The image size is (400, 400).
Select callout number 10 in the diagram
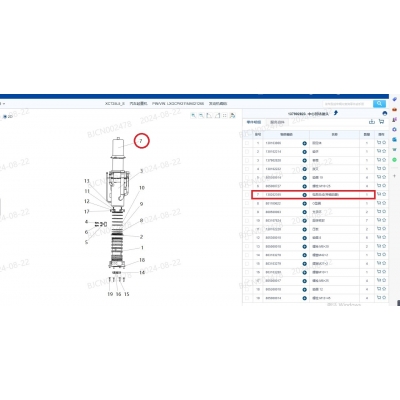coord(142,188)
